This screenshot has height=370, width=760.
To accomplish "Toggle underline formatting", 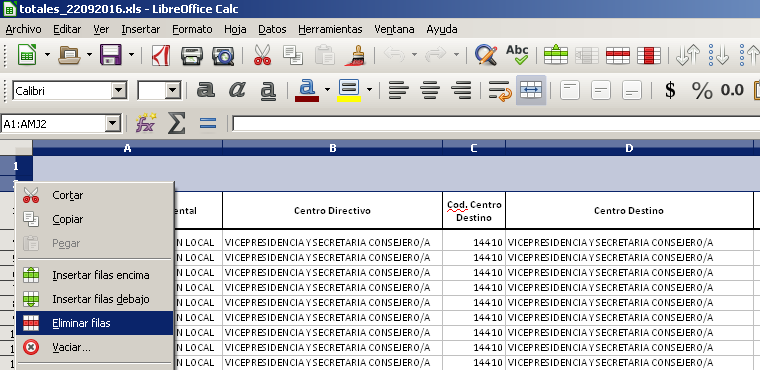I will [268, 90].
